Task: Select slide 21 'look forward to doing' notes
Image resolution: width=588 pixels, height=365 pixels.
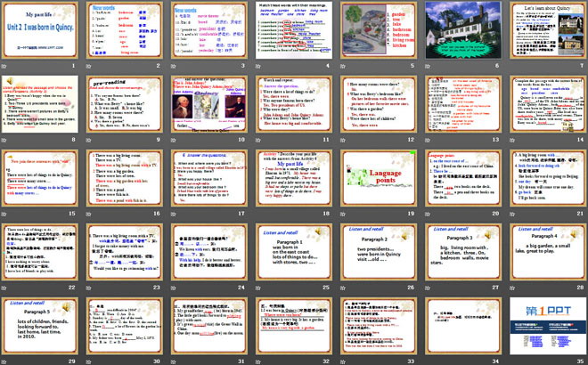Action: point(548,178)
